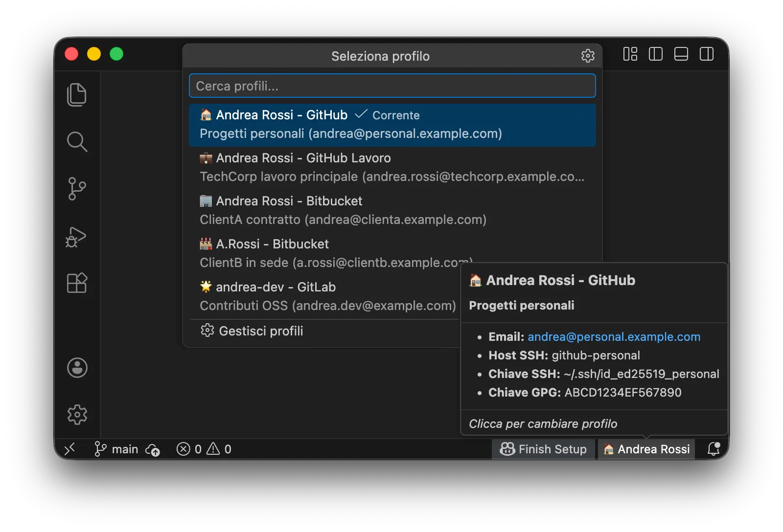Image resolution: width=783 pixels, height=532 pixels.
Task: Close the window with the red button
Action: pos(71,54)
